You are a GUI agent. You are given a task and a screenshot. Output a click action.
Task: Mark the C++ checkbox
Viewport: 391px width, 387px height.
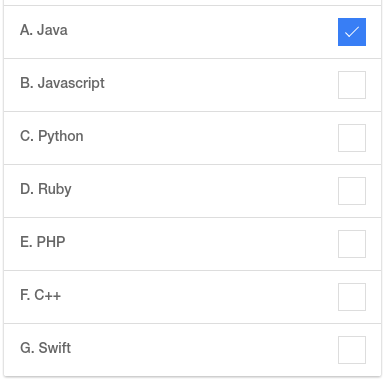click(352, 297)
